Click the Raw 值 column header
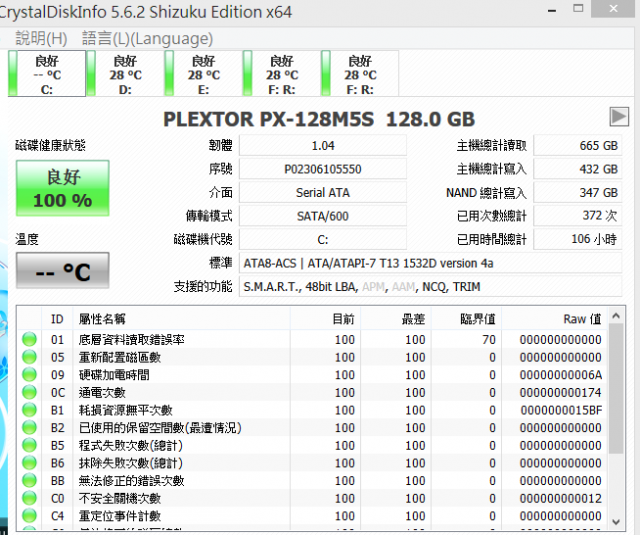The width and height of the screenshot is (640, 535). pyautogui.click(x=555, y=319)
